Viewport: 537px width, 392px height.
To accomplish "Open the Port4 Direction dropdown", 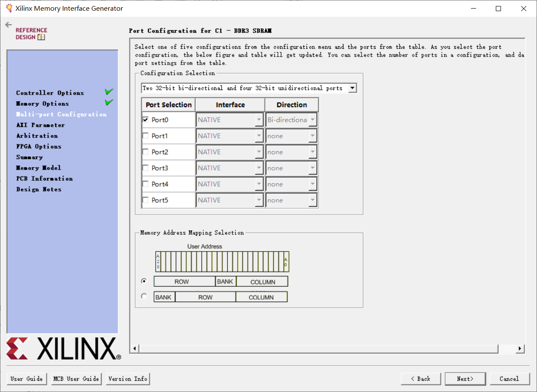I will [291, 184].
